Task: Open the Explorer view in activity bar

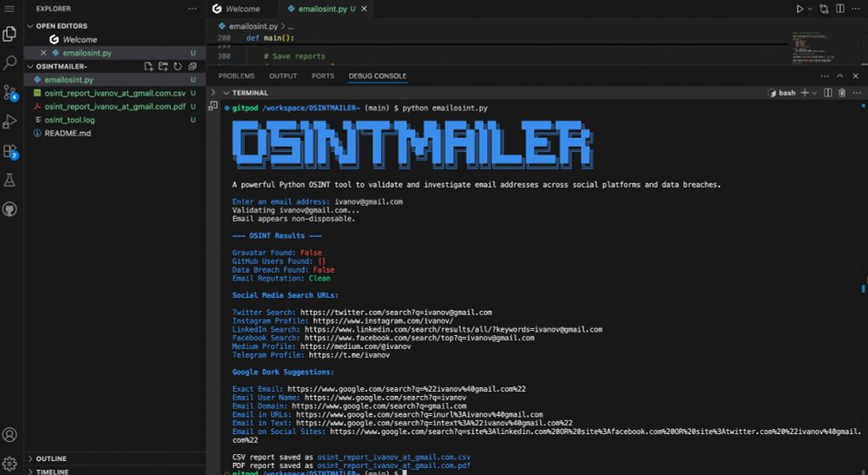Action: (10, 34)
